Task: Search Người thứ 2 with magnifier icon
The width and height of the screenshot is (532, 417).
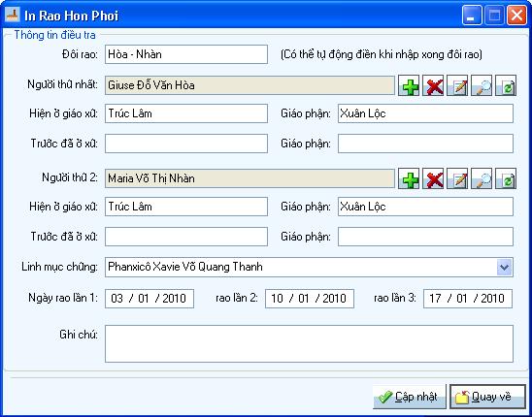Action: [x=482, y=178]
